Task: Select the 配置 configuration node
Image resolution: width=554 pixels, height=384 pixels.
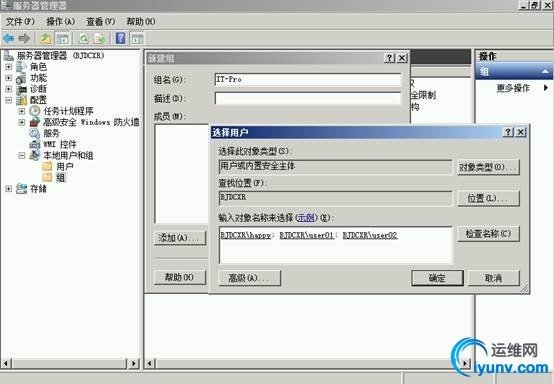Action: point(38,100)
